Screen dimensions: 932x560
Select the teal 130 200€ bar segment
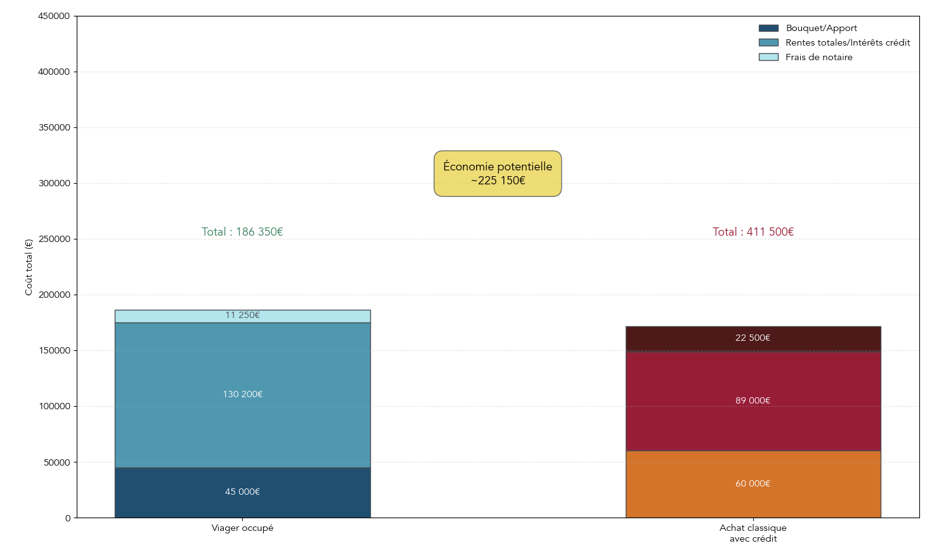pyautogui.click(x=242, y=394)
